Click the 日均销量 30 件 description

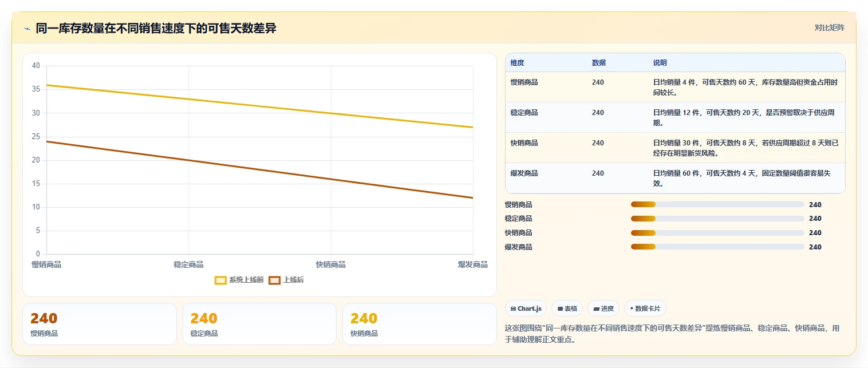pyautogui.click(x=745, y=148)
